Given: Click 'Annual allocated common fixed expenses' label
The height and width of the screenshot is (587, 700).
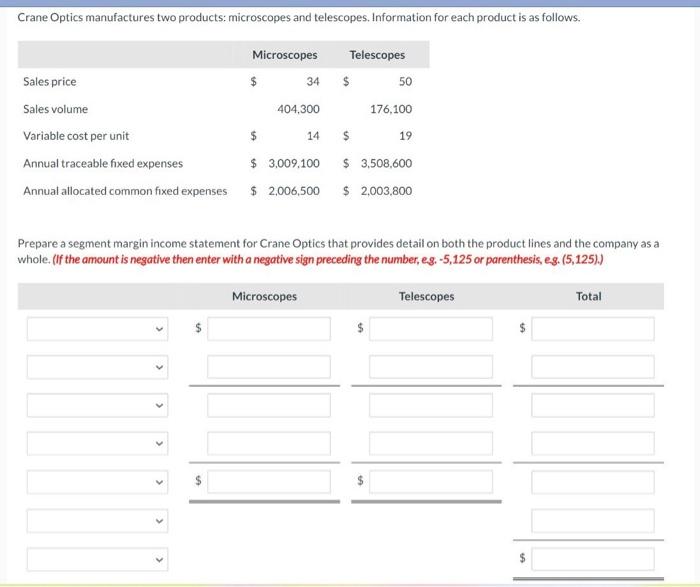Looking at the screenshot, I should 125,191.
